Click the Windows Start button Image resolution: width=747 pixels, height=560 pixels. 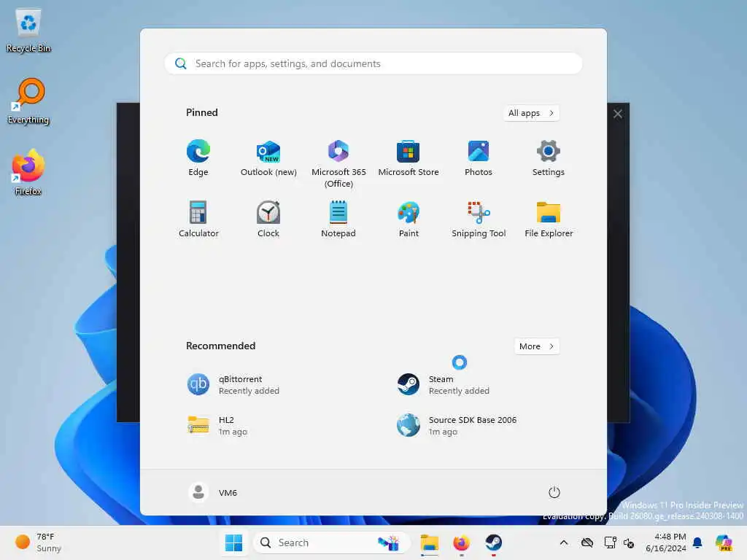[x=233, y=542]
